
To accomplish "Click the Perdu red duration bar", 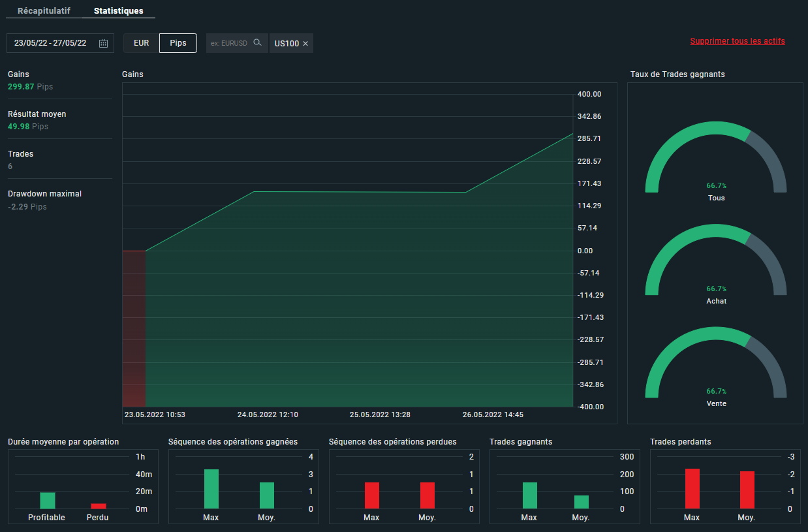I will click(x=99, y=506).
